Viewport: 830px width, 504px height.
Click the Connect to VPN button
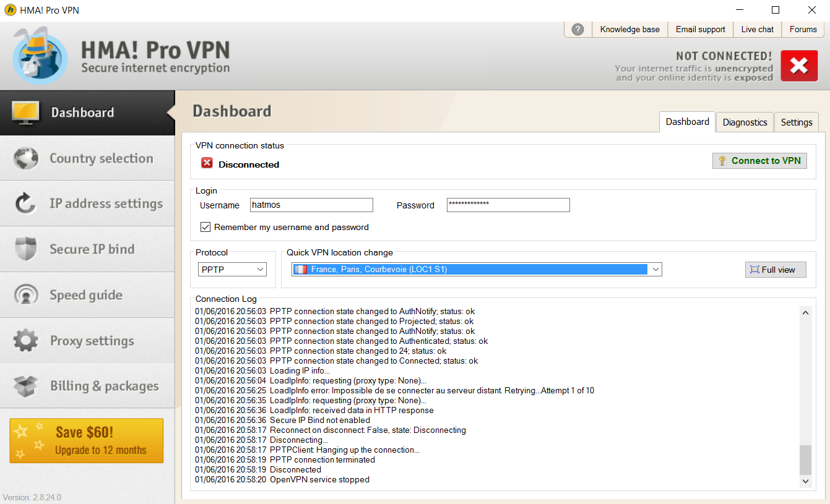pos(759,161)
